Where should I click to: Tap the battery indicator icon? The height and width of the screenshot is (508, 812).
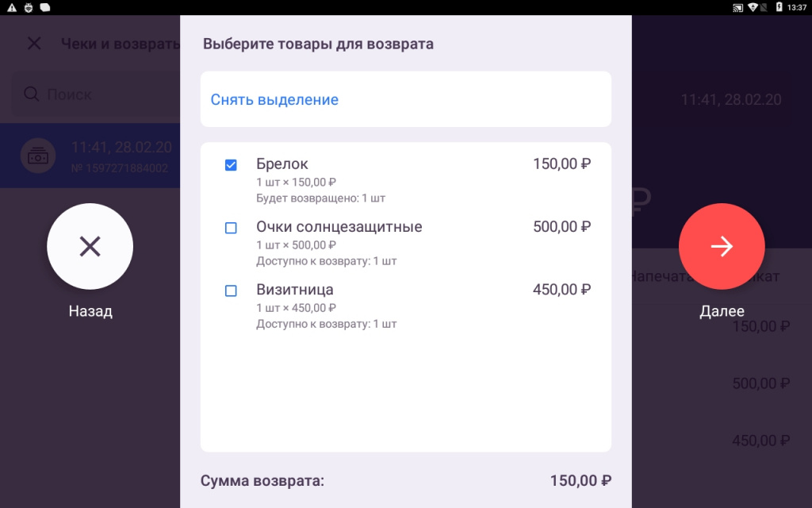point(779,7)
